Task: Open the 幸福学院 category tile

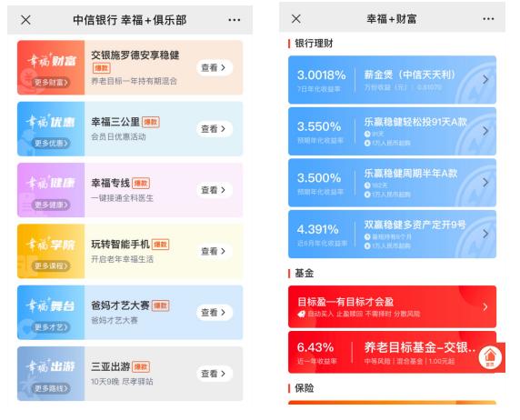Action: pyautogui.click(x=51, y=251)
